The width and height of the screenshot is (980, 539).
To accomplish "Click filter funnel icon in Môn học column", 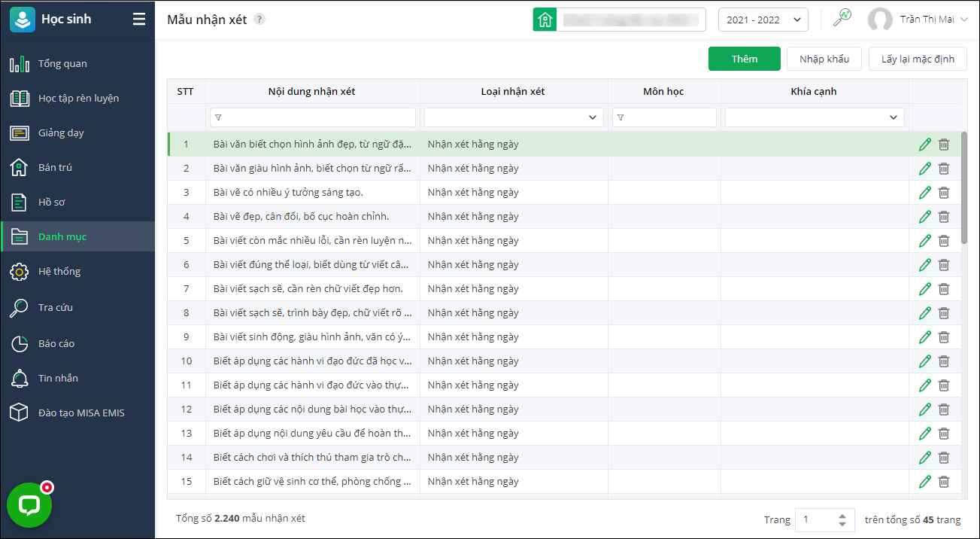I will click(x=620, y=117).
